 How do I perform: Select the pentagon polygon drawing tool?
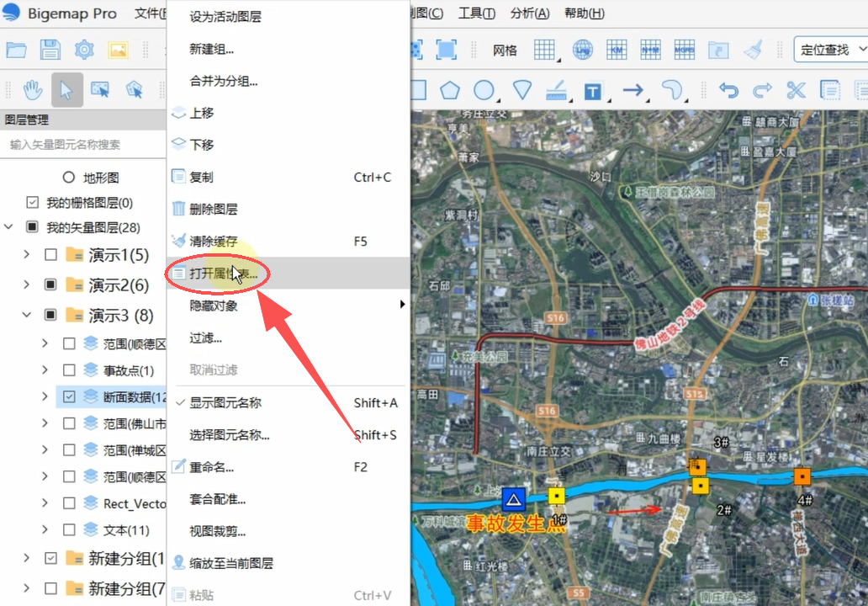(x=449, y=90)
